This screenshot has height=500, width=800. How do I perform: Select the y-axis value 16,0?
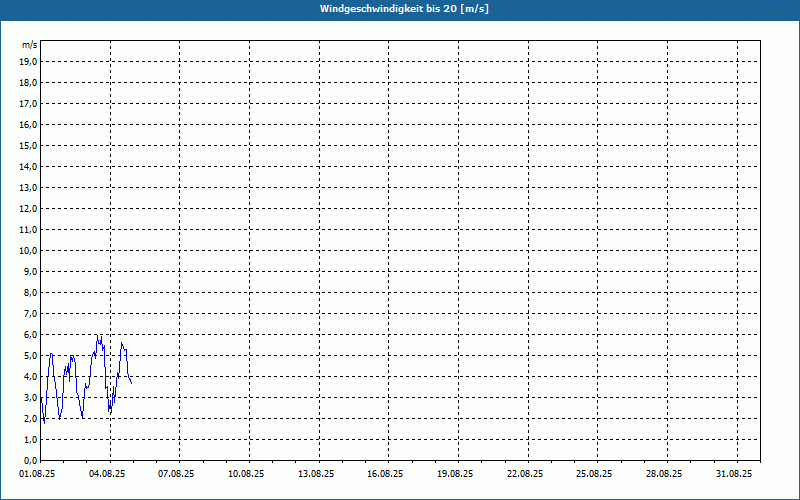[x=28, y=124]
